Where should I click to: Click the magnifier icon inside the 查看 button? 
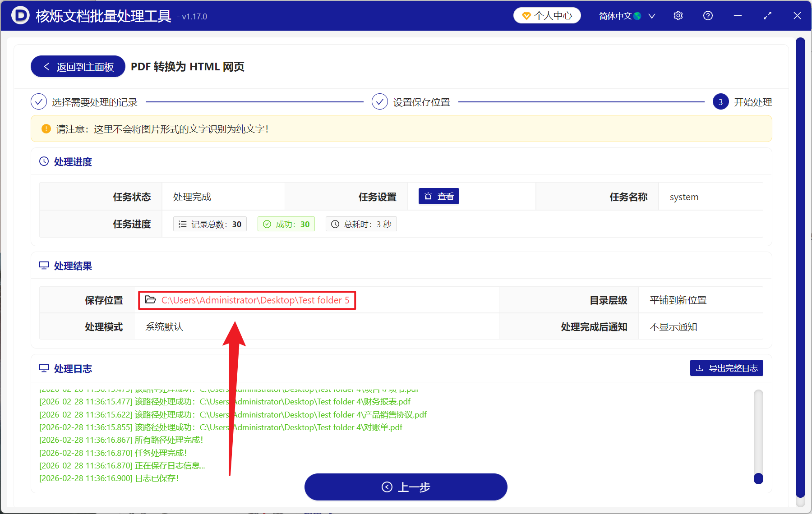pyautogui.click(x=428, y=196)
